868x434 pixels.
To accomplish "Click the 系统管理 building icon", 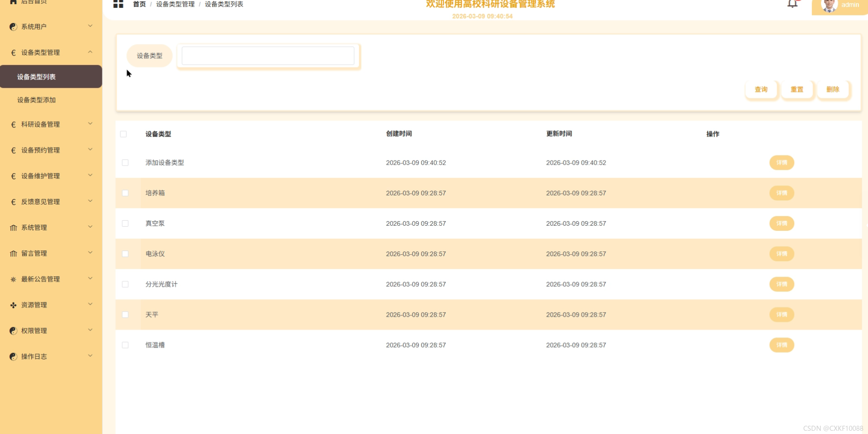I will pos(13,228).
